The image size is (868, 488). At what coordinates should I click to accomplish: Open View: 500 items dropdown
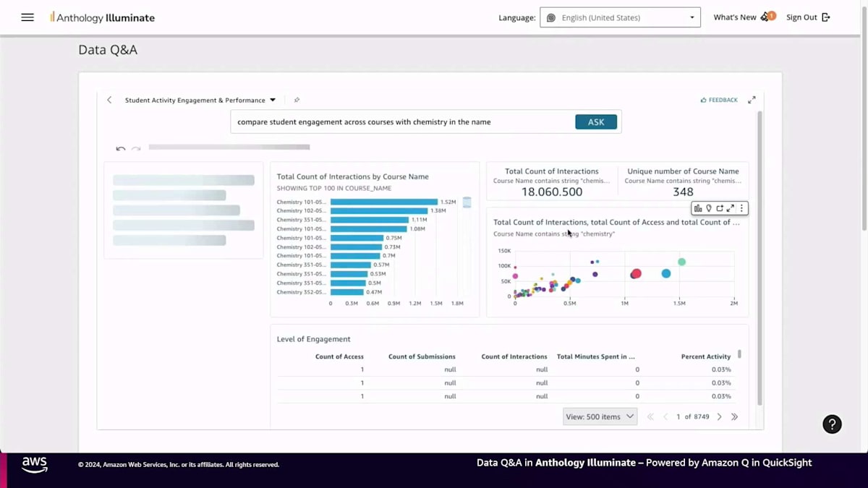[x=600, y=416]
